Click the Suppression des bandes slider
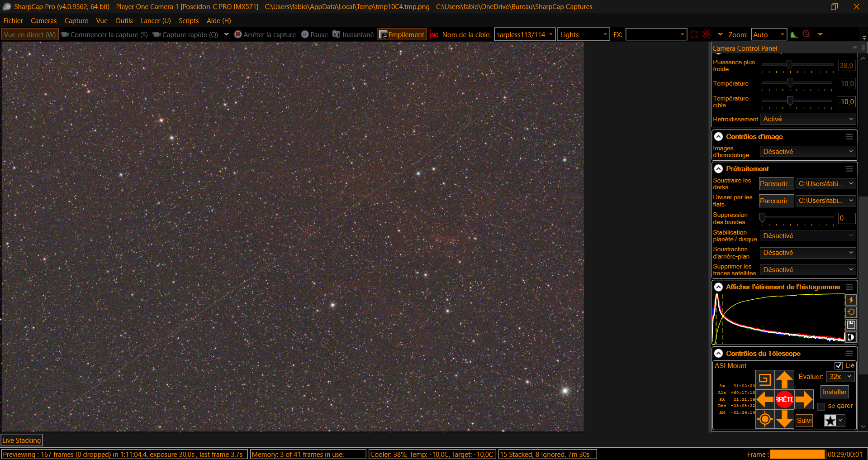 pyautogui.click(x=797, y=218)
